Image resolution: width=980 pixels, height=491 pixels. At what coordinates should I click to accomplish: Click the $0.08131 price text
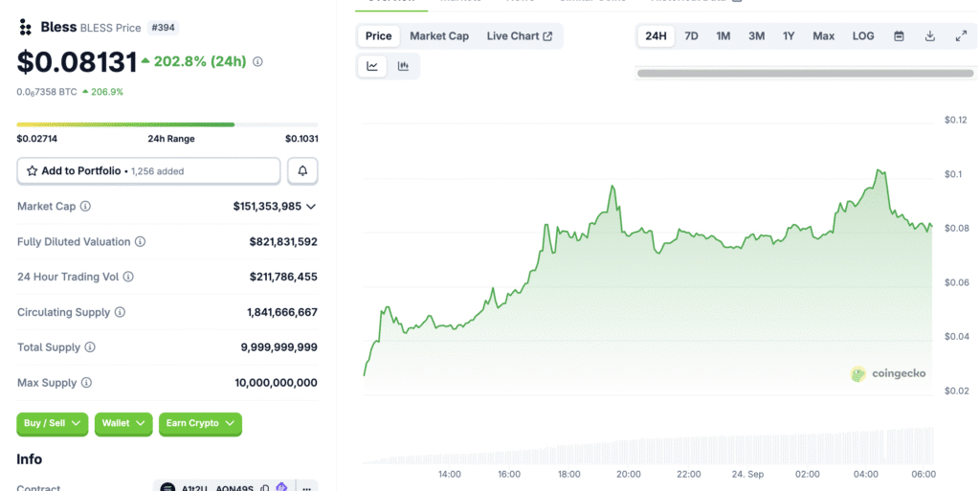pos(77,62)
